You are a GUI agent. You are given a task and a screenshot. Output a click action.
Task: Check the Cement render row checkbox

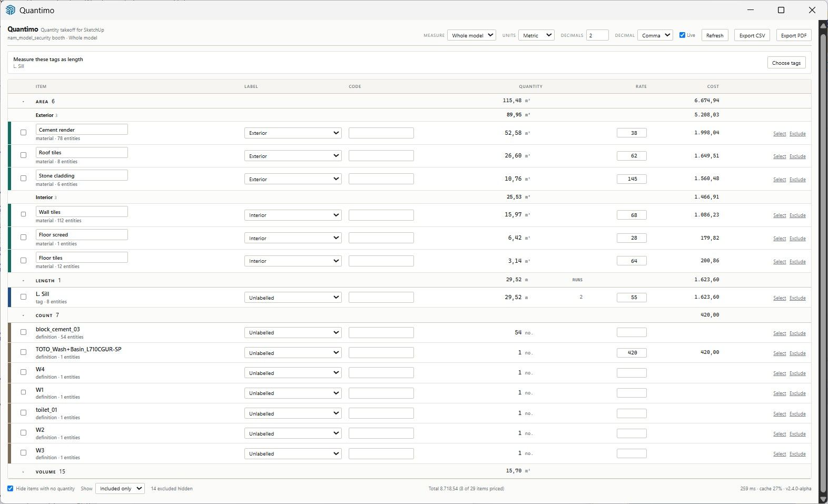point(23,133)
